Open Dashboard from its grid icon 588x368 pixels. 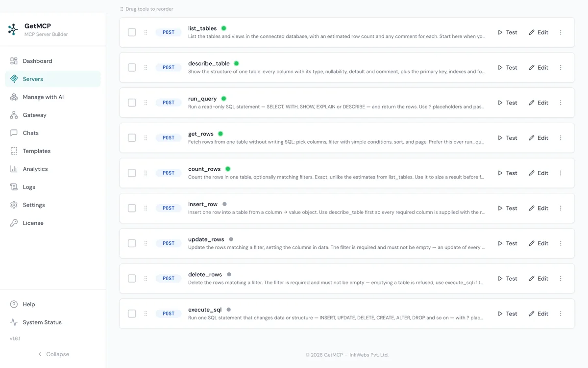(x=14, y=61)
